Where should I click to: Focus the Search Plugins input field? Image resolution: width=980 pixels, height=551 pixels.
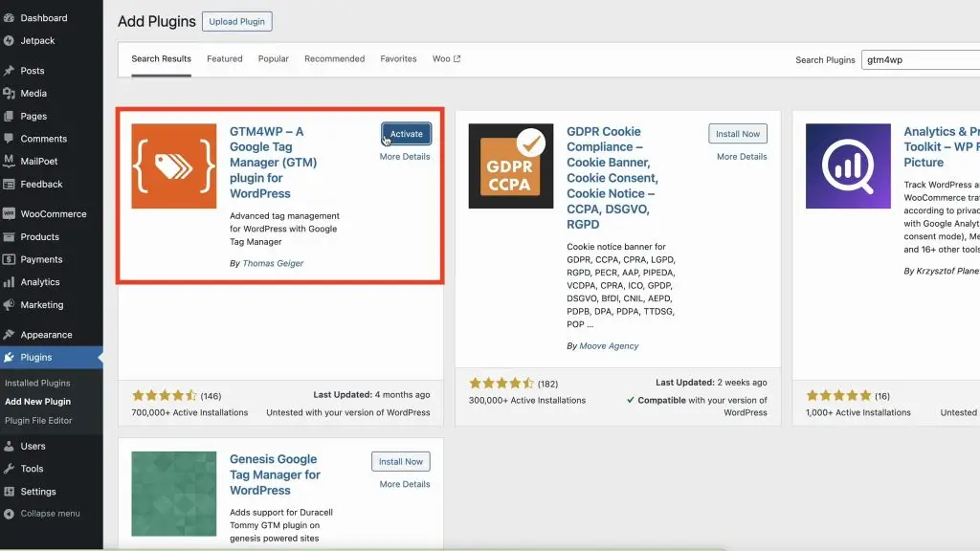pyautogui.click(x=919, y=60)
